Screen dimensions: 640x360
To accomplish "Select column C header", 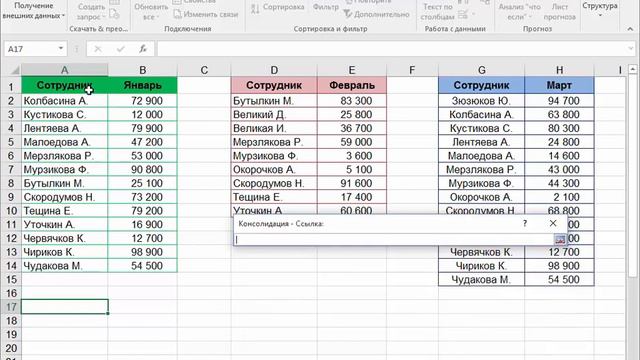I will click(204, 70).
